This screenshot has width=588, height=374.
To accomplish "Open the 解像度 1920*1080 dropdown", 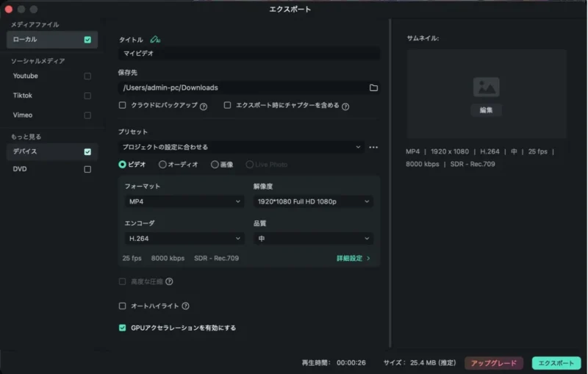I will (x=313, y=201).
